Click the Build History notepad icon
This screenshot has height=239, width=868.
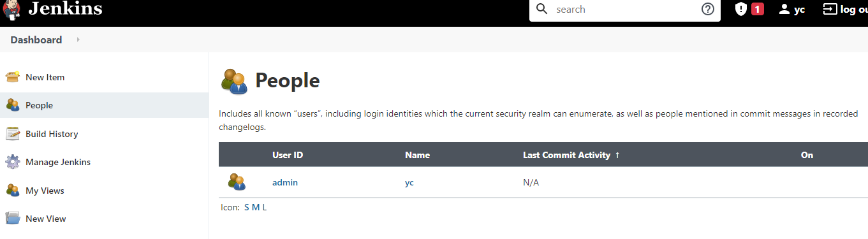13,134
